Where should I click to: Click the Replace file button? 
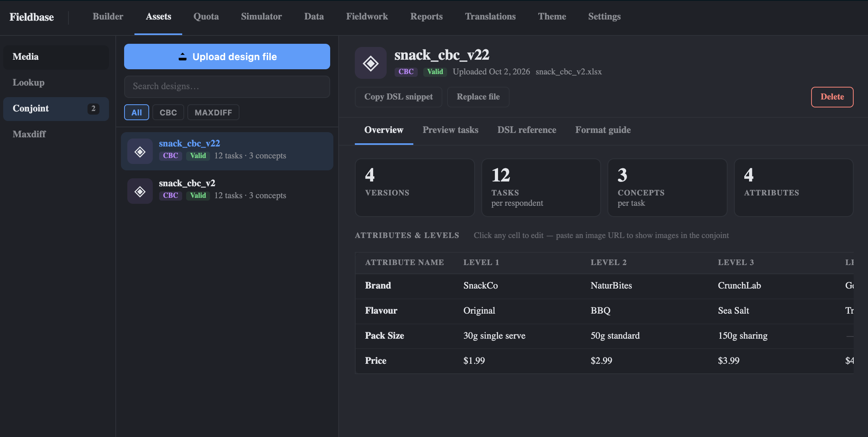pos(478,97)
